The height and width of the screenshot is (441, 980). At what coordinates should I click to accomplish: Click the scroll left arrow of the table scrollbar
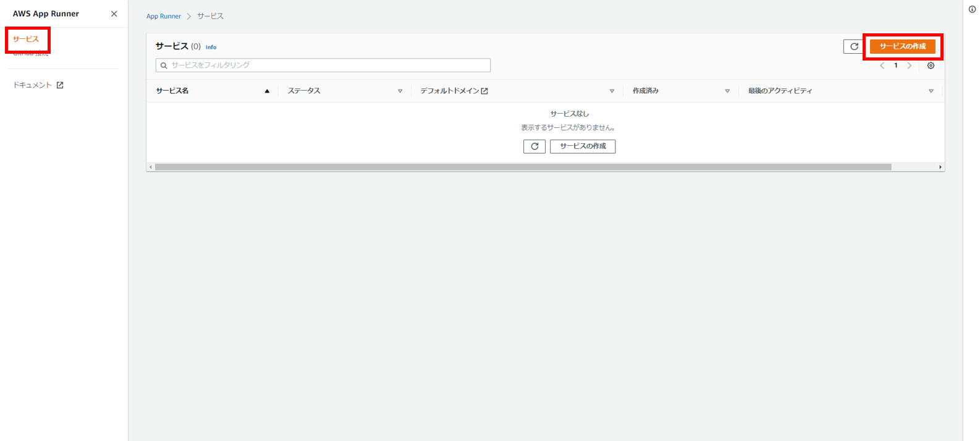point(151,167)
